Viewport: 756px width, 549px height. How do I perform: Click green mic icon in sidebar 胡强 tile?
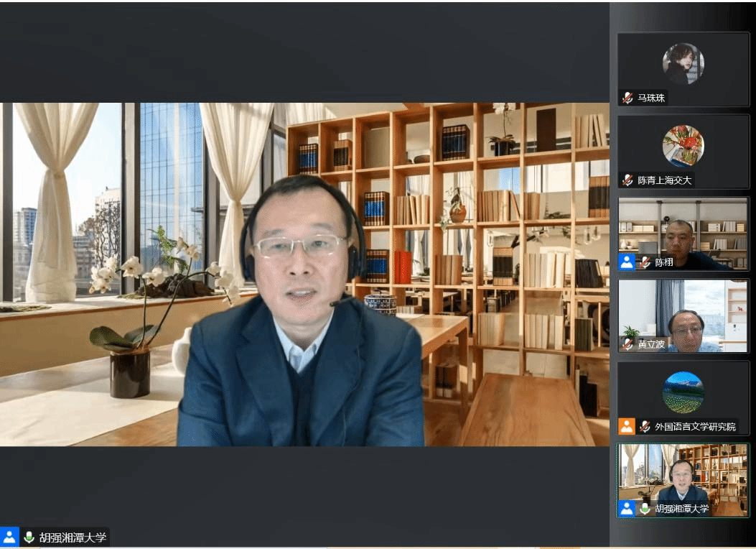[645, 508]
